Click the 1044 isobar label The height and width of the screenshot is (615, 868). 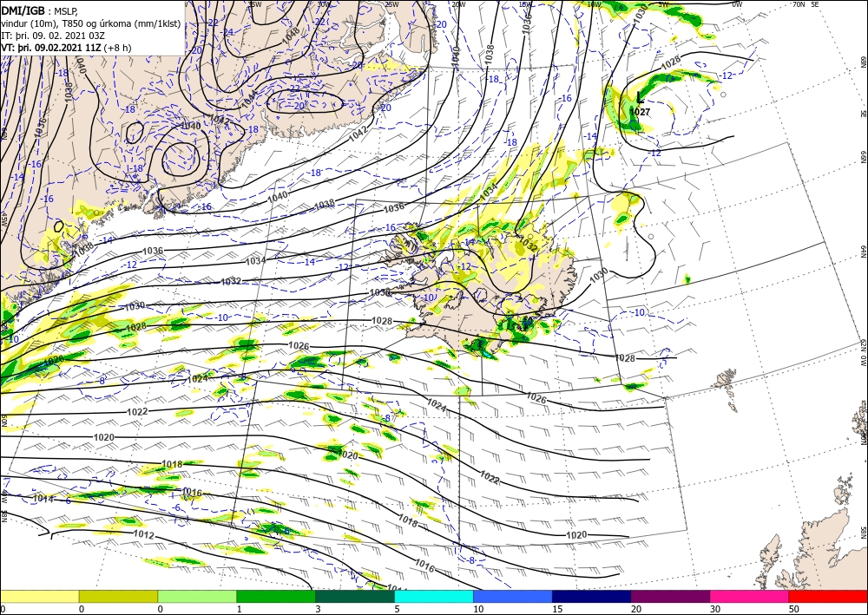click(249, 98)
